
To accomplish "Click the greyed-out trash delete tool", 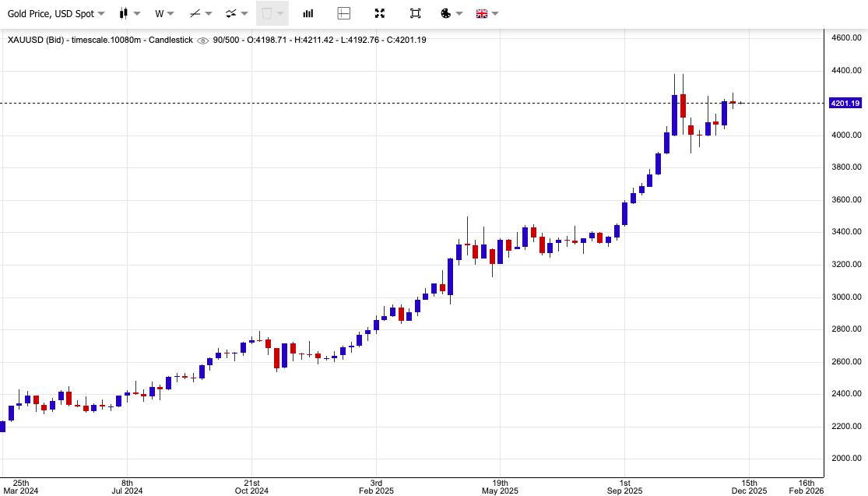I will click(272, 13).
